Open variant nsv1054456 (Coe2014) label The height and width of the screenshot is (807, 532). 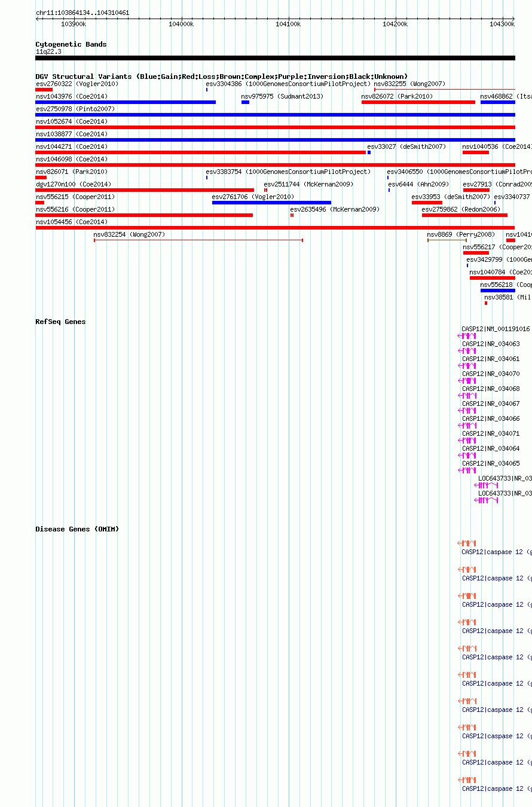point(72,222)
